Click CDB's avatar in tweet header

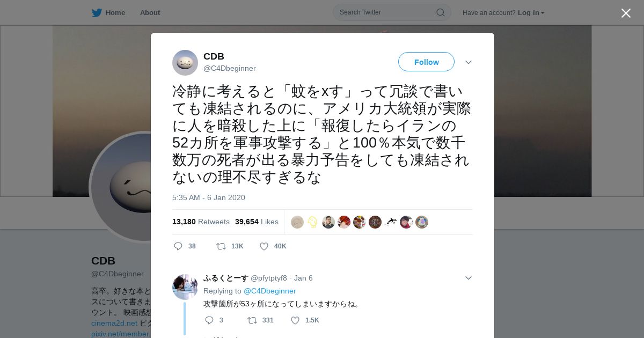185,63
